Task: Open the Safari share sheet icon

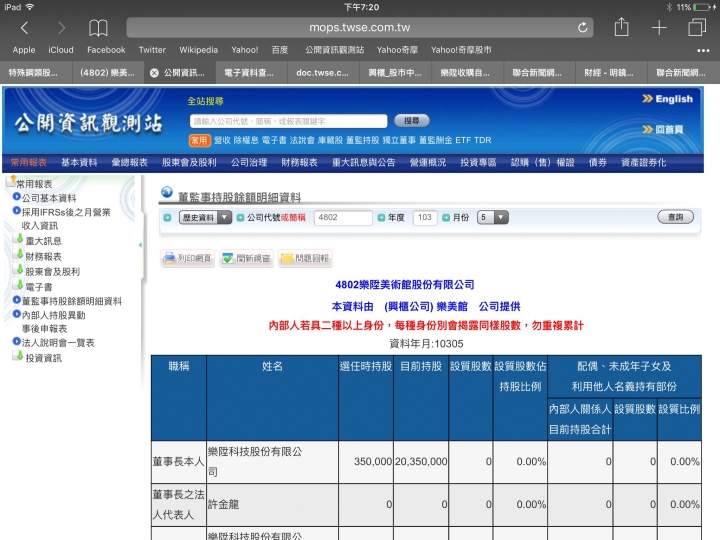Action: tap(621, 27)
